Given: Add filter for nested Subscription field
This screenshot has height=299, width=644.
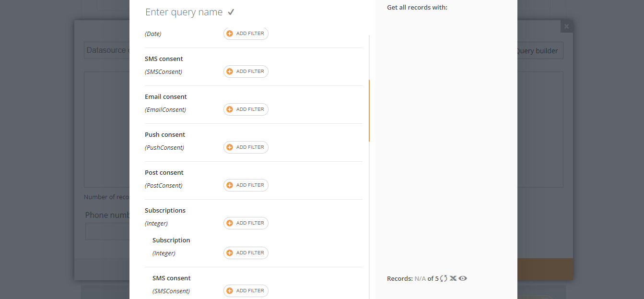Looking at the screenshot, I should (246, 253).
